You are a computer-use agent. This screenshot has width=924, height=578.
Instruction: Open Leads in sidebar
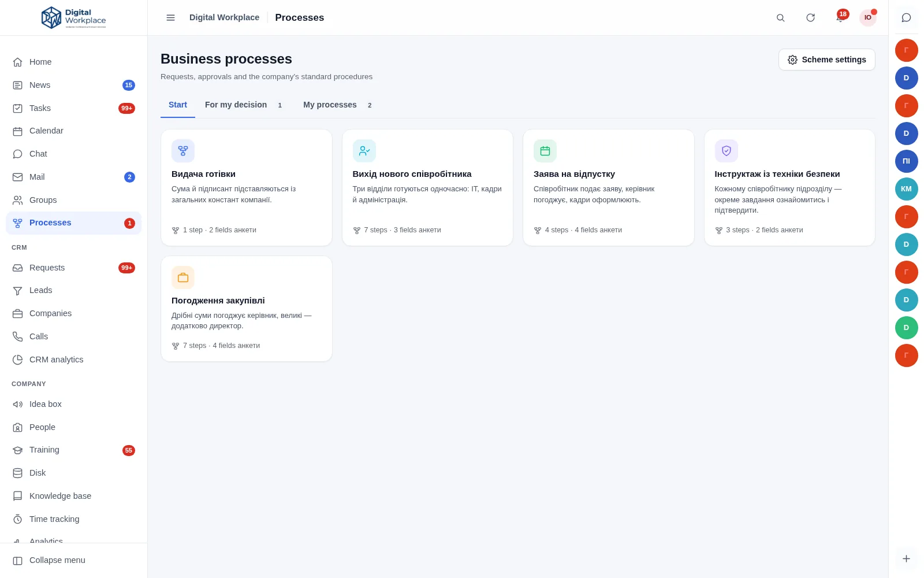click(x=74, y=290)
